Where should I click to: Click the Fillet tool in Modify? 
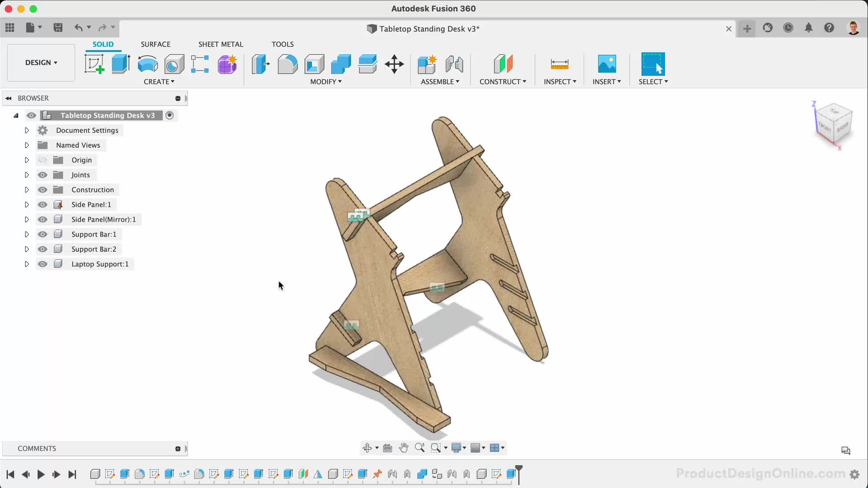tap(288, 64)
